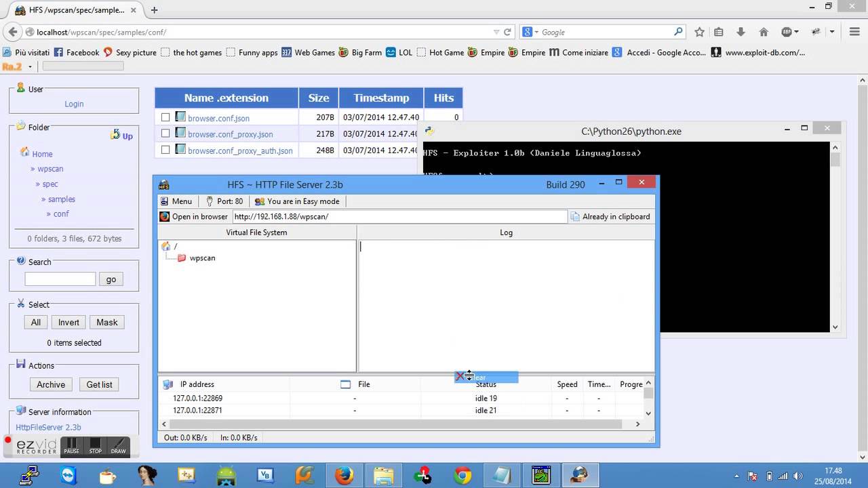Image resolution: width=868 pixels, height=488 pixels.
Task: Click the Ezvid PAUSE button
Action: 71,445
